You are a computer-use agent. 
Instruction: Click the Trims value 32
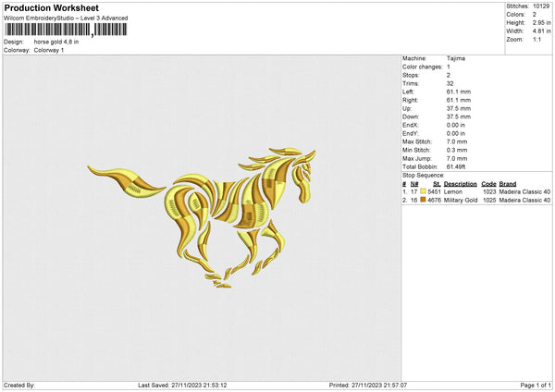click(x=450, y=83)
